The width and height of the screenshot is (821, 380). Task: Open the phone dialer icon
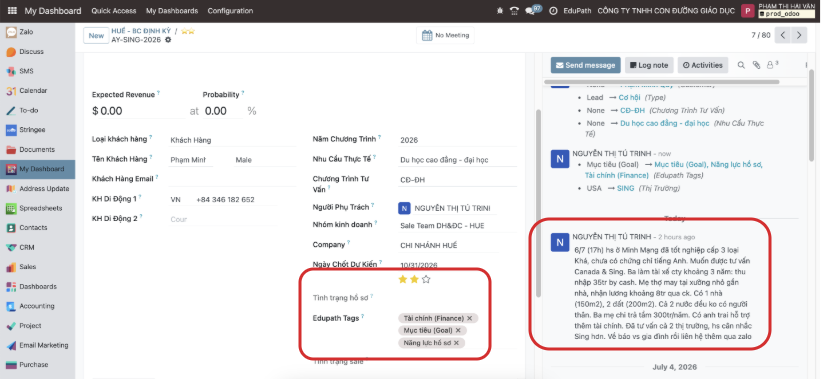[x=515, y=10]
